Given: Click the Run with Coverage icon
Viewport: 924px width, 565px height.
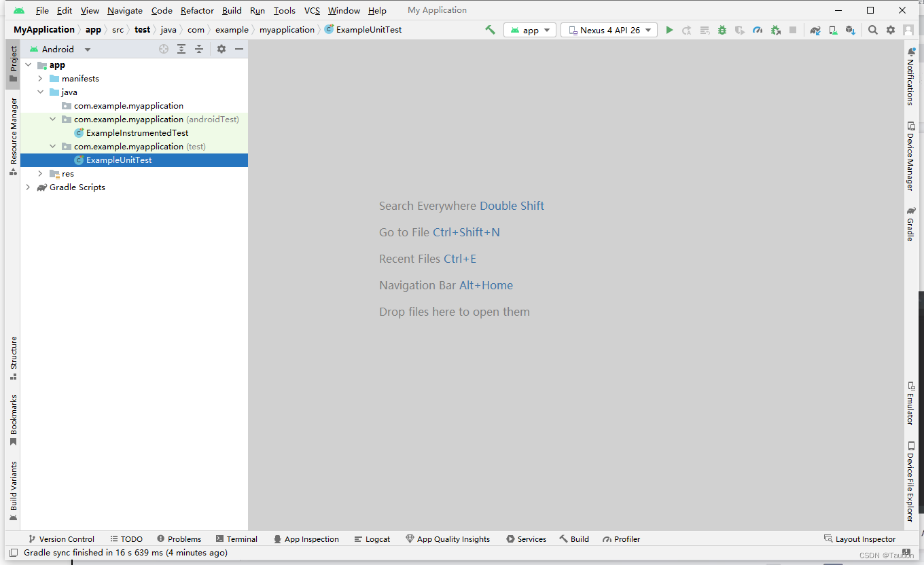Looking at the screenshot, I should tap(740, 30).
